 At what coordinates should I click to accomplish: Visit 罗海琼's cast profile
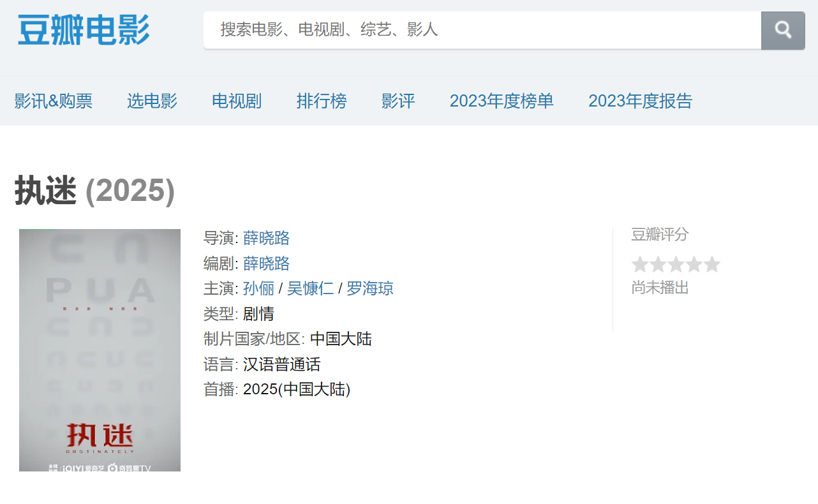[370, 288]
